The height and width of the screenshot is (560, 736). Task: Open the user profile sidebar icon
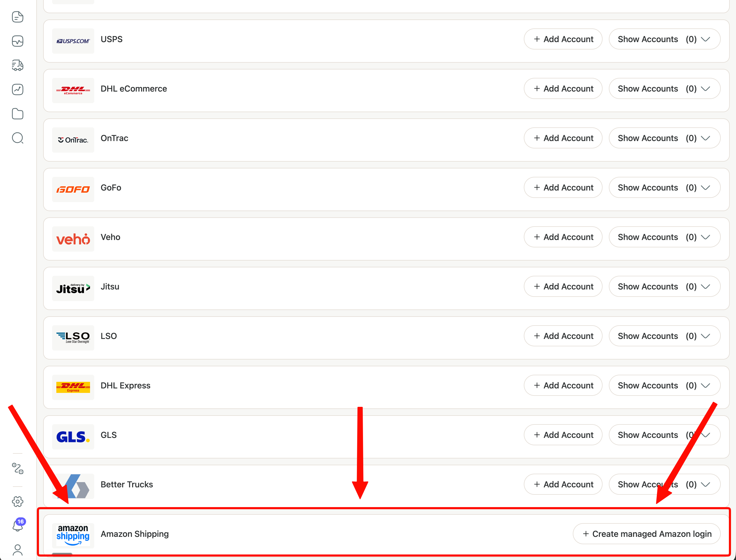coord(18,550)
